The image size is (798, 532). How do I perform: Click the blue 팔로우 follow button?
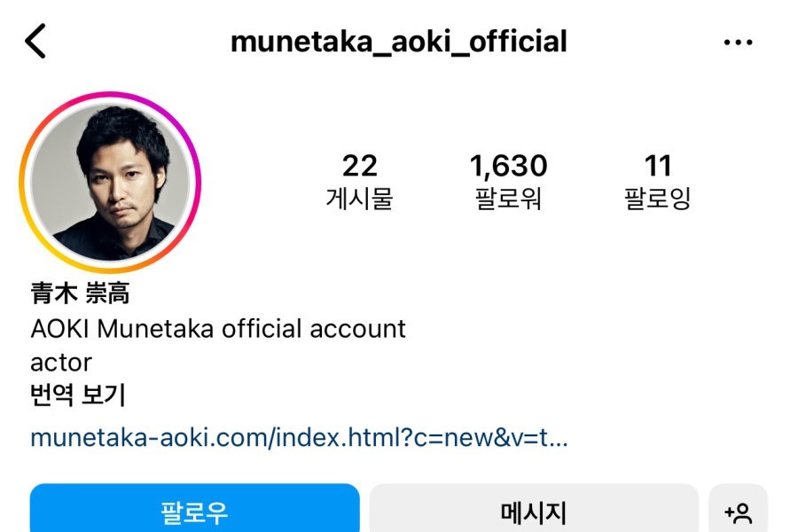click(195, 509)
